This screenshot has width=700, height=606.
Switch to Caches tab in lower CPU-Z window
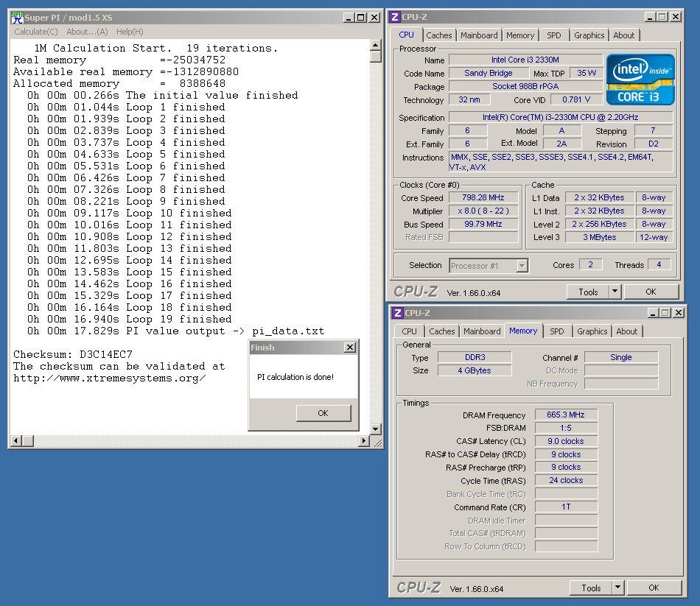tap(441, 331)
